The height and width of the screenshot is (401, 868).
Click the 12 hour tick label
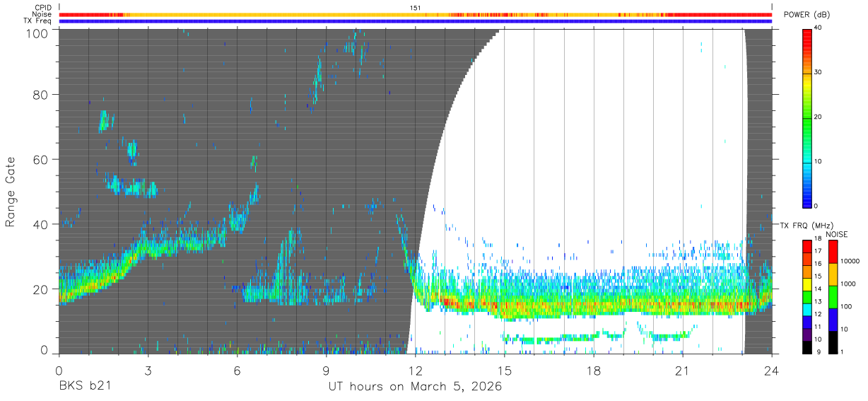click(416, 369)
